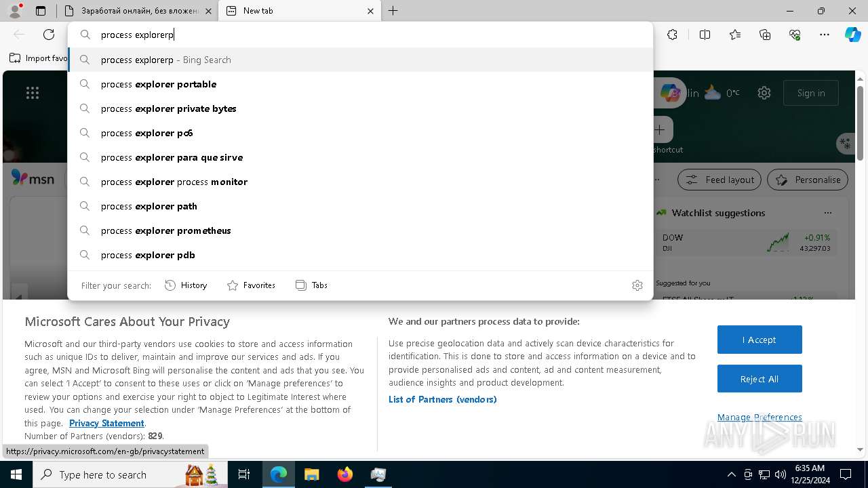Choose 'process explorer portable' suggestion
The width and height of the screenshot is (868, 488).
(360, 84)
